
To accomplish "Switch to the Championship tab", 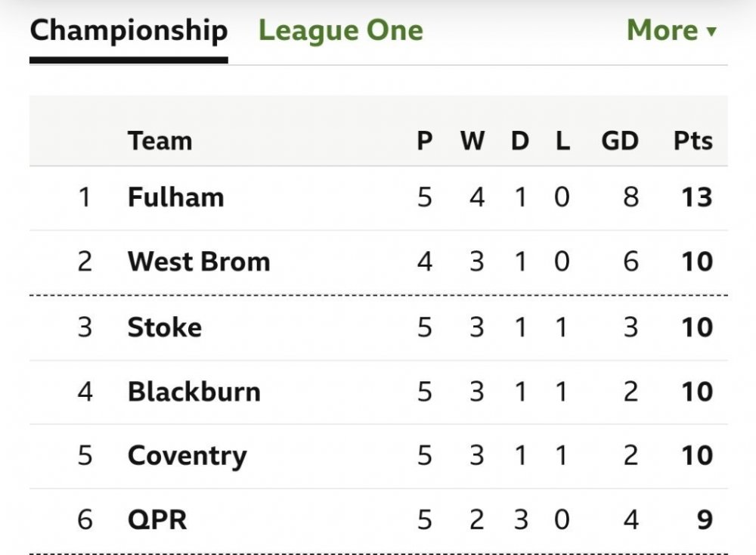I will (x=129, y=31).
